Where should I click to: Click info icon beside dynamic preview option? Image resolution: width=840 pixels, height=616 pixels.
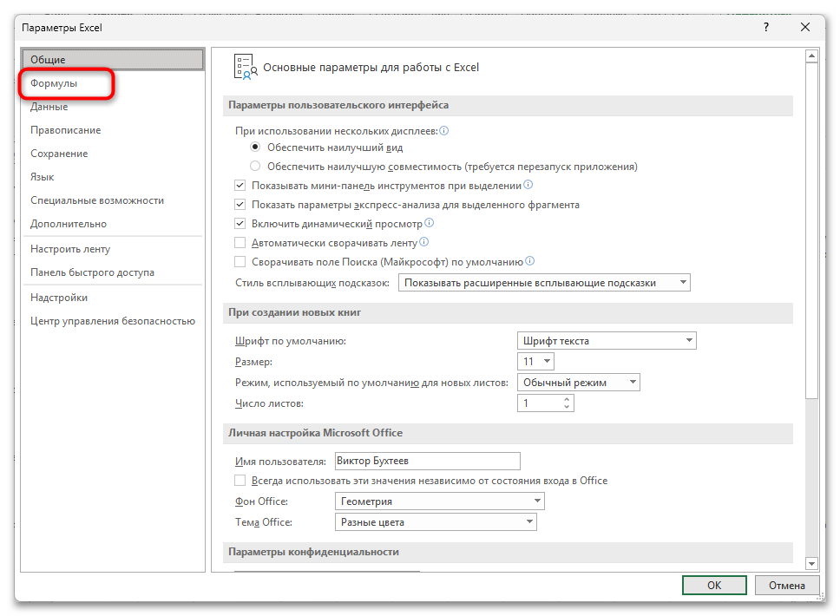(429, 223)
